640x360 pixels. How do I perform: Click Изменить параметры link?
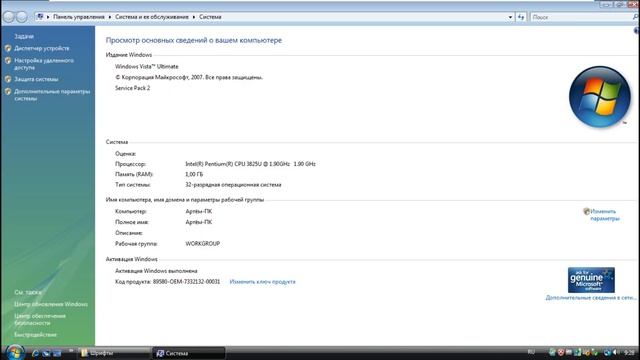coord(604,215)
